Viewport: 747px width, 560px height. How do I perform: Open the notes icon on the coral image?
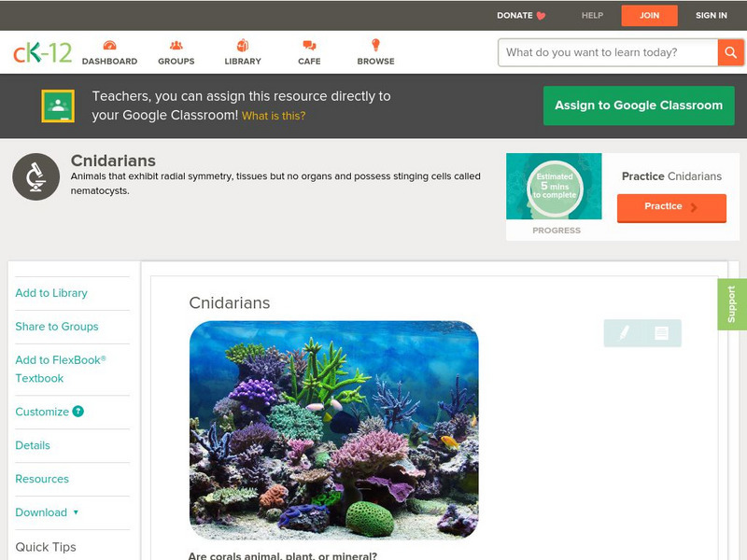click(661, 333)
